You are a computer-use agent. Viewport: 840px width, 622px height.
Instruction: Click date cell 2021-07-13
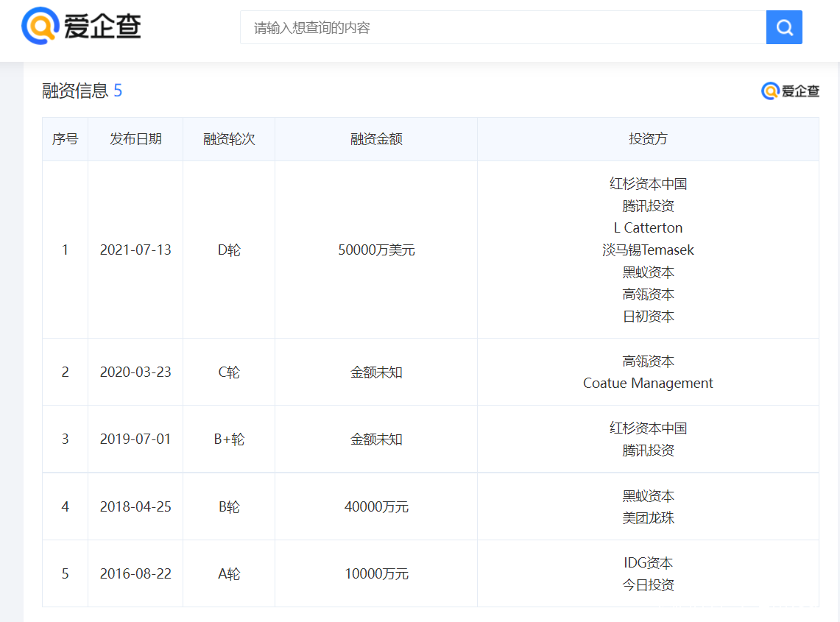(x=135, y=250)
